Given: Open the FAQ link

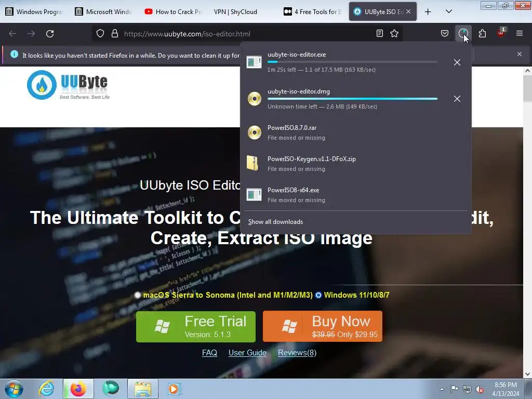Looking at the screenshot, I should click(x=209, y=353).
